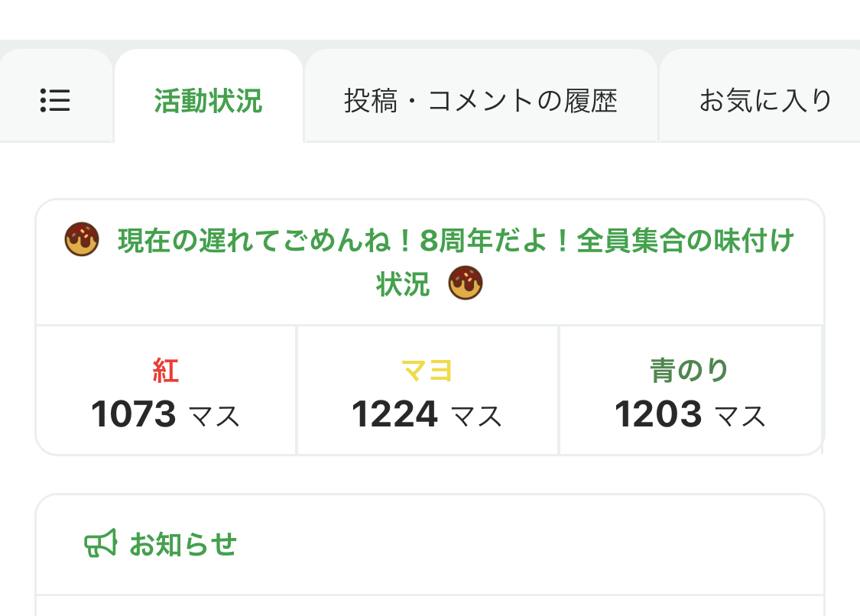This screenshot has height=616, width=860.
Task: Click the takoyaki icon left of the heading
Action: tap(82, 240)
